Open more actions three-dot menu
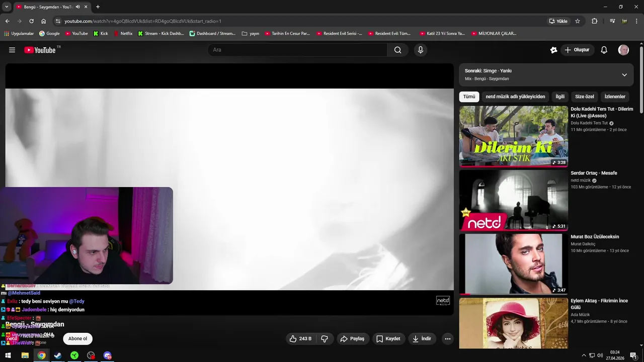This screenshot has height=362, width=644. tap(448, 339)
